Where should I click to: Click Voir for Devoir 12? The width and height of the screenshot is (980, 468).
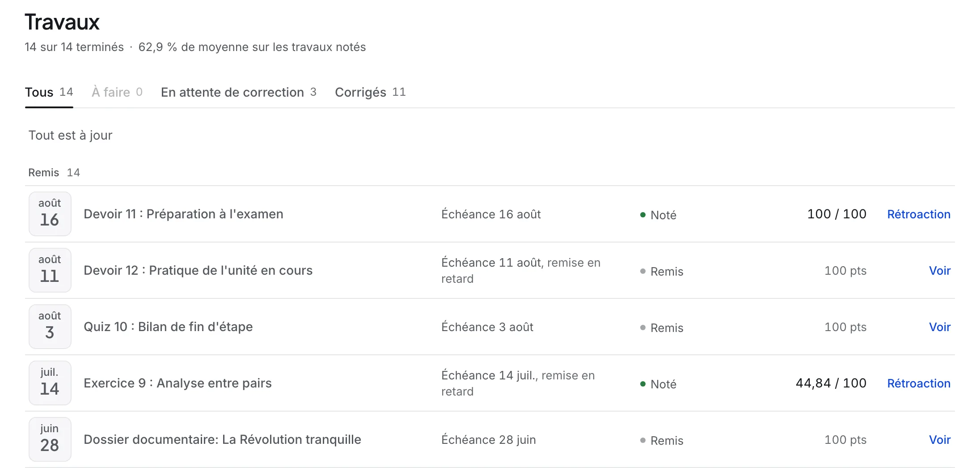pos(940,271)
